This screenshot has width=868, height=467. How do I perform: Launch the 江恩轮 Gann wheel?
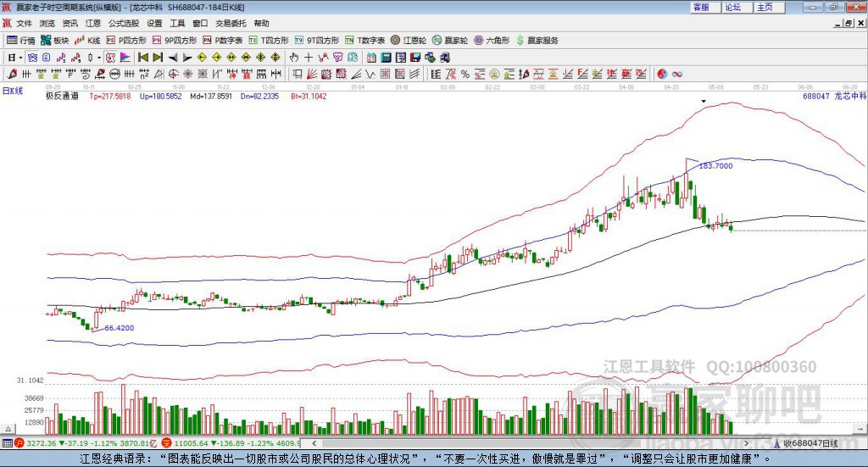coord(409,41)
